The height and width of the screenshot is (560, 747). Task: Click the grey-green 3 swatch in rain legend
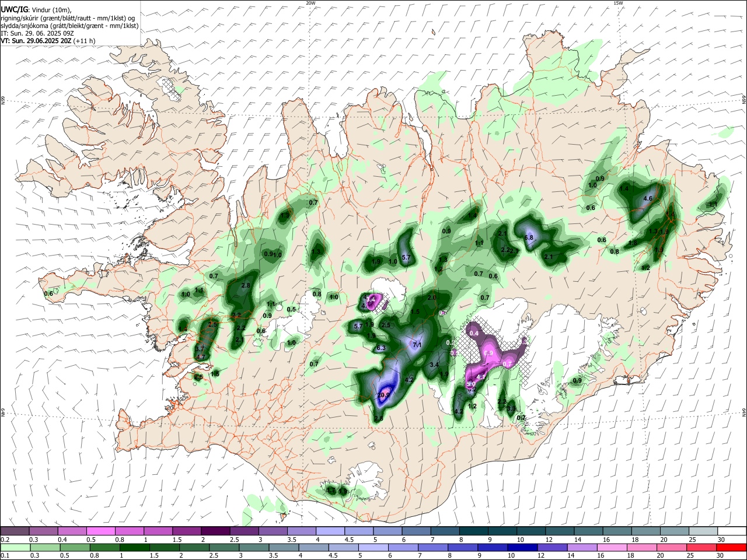click(x=253, y=547)
